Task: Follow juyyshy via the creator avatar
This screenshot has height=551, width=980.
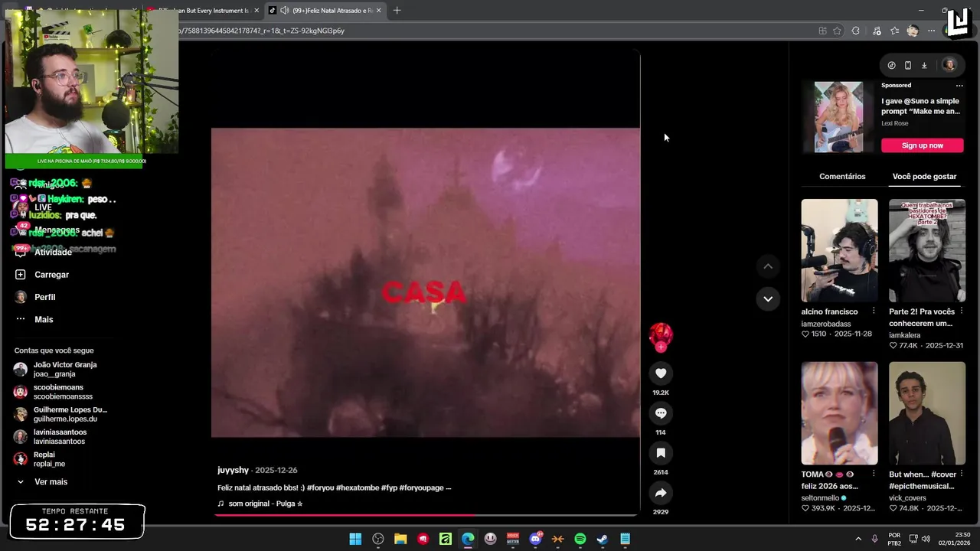Action: click(661, 335)
